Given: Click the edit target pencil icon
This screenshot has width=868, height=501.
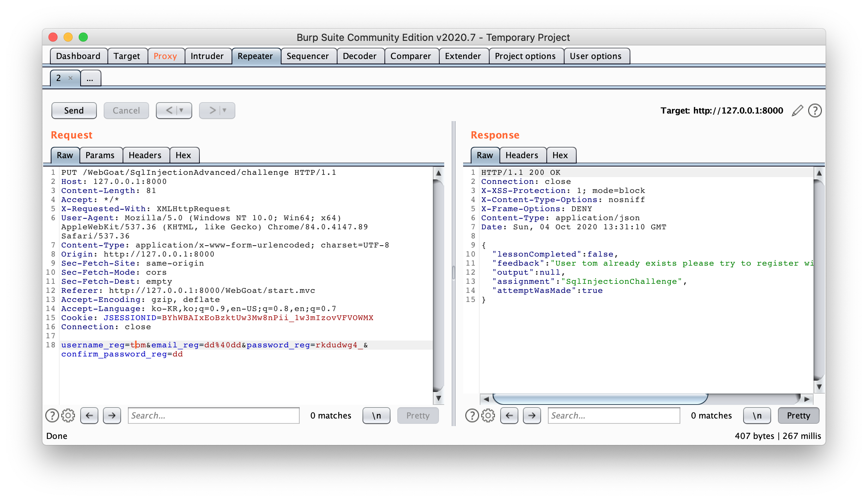Looking at the screenshot, I should (x=797, y=110).
